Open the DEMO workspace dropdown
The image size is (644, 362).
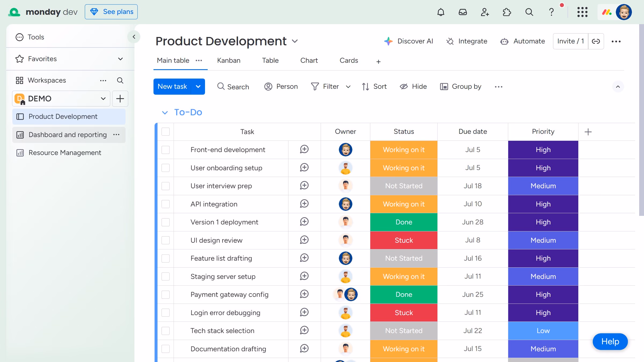click(61, 99)
